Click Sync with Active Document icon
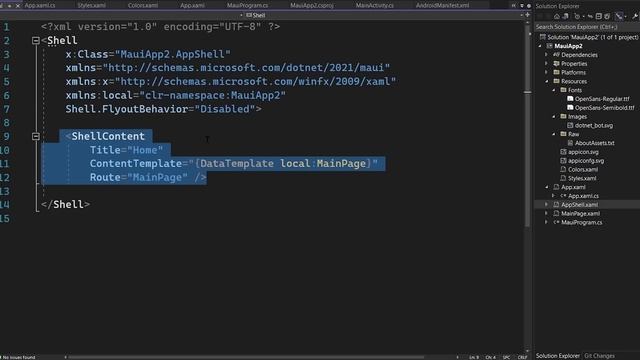Image resolution: width=640 pixels, height=360 pixels. (590, 16)
